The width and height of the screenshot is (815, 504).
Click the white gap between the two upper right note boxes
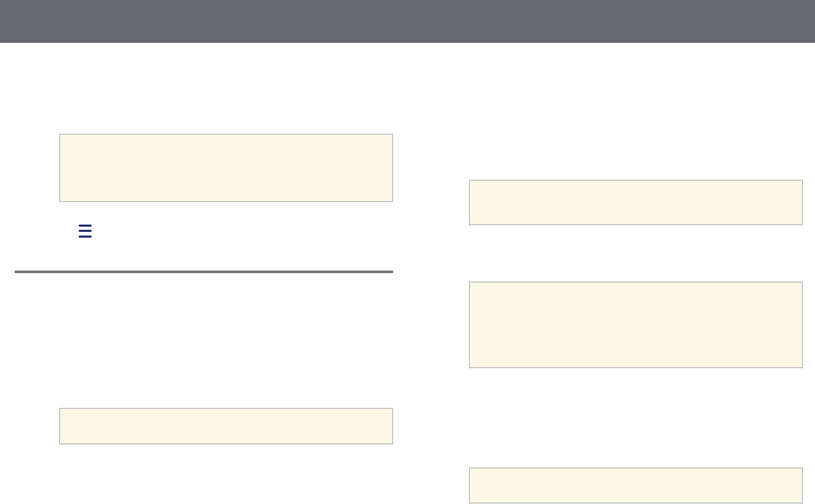click(636, 253)
